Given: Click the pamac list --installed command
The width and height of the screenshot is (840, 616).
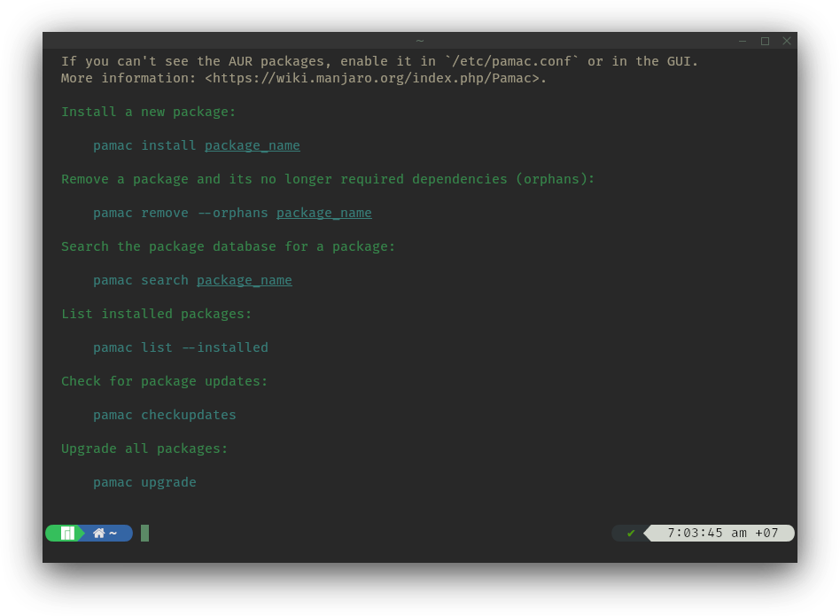Looking at the screenshot, I should (x=181, y=347).
